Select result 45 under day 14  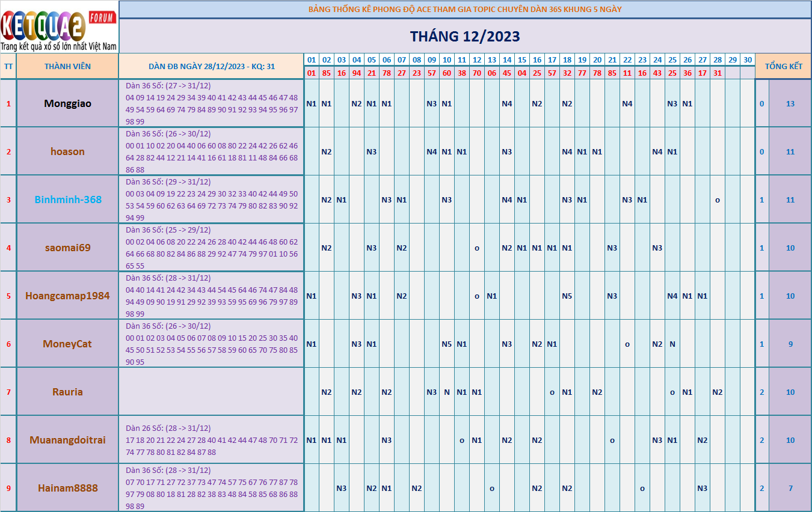pos(507,73)
